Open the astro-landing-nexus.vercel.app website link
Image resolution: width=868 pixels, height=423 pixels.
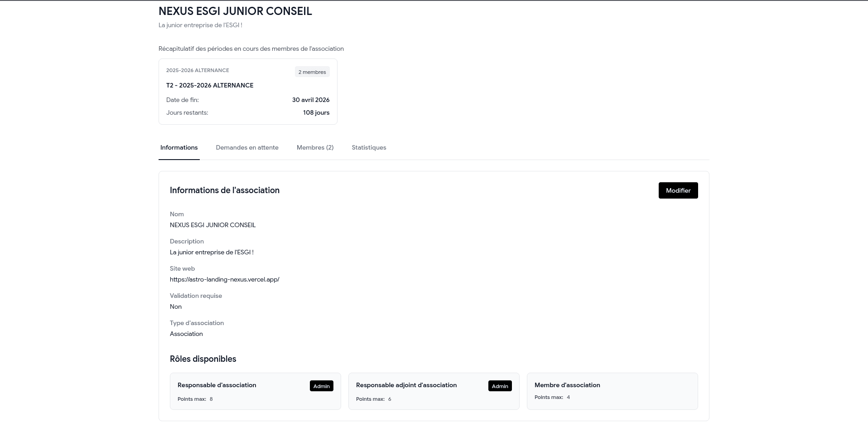click(x=224, y=280)
